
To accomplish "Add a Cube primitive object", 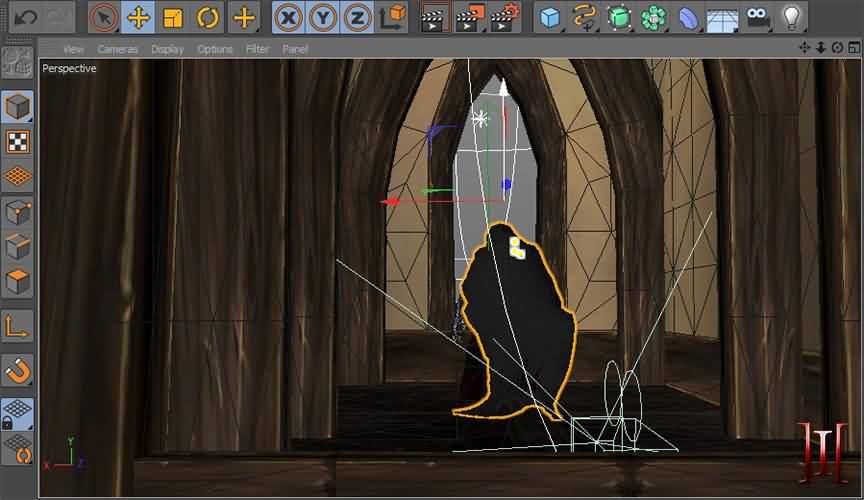I will tap(550, 18).
